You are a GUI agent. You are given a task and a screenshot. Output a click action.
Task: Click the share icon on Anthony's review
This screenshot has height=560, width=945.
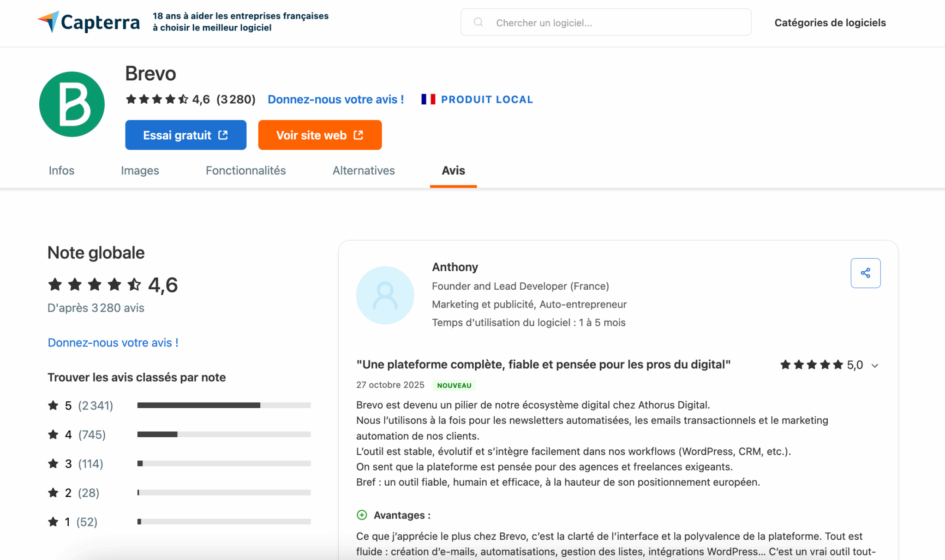pos(865,273)
